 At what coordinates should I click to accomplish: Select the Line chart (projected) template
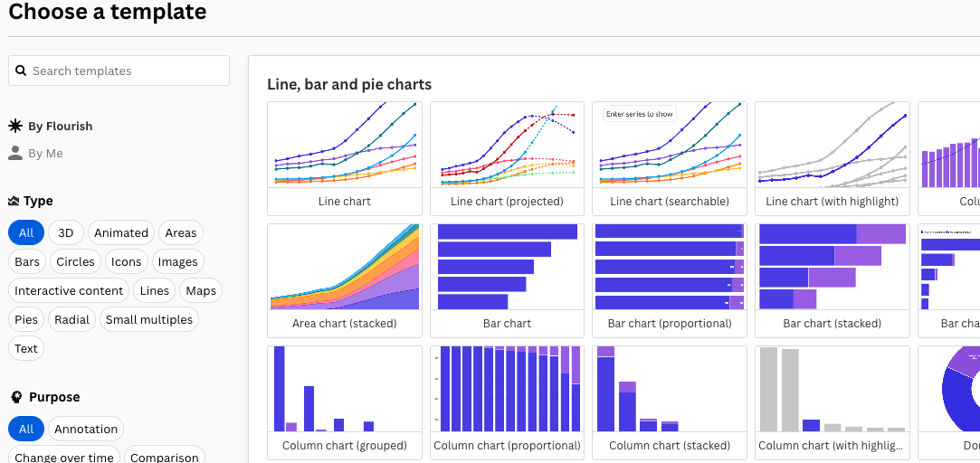(507, 146)
